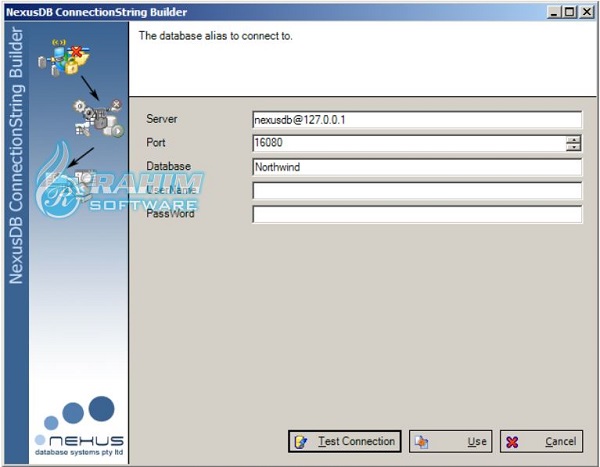Viewport: 600px width, 467px height.
Task: Click the empty UserName field
Action: coord(417,191)
